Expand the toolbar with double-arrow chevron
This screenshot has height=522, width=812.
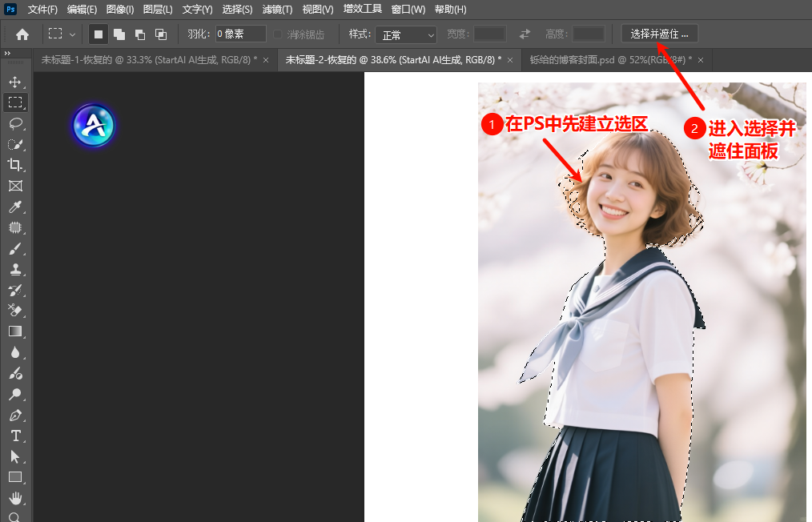pyautogui.click(x=7, y=54)
